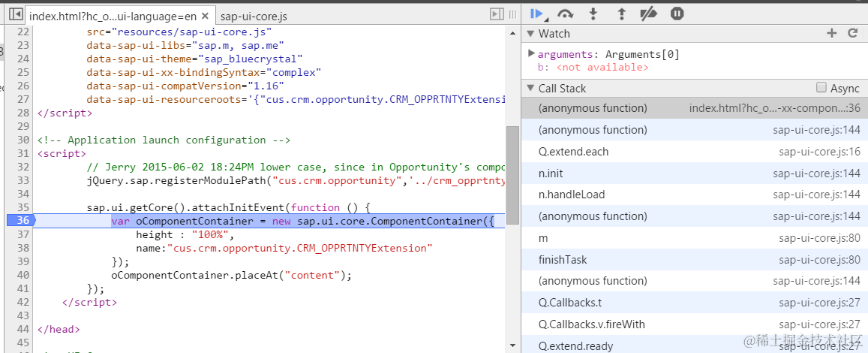Viewport: 868px width, 353px height.
Task: Collapse the Watch section
Action: (530, 33)
